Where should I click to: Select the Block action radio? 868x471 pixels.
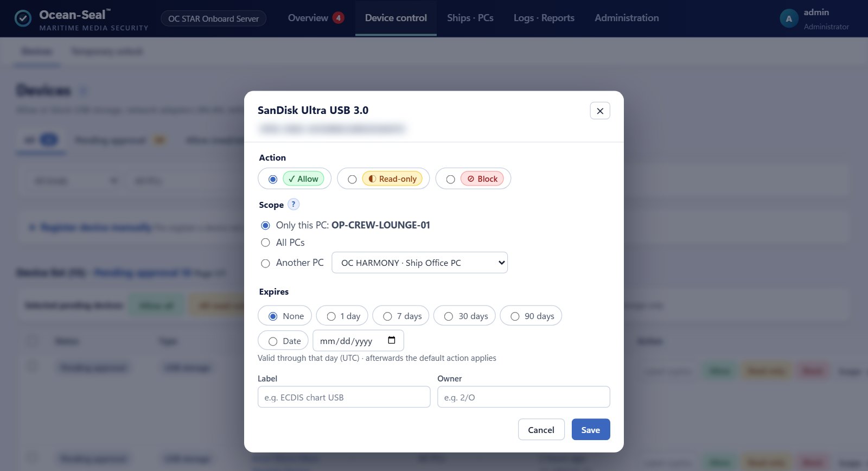click(x=450, y=179)
